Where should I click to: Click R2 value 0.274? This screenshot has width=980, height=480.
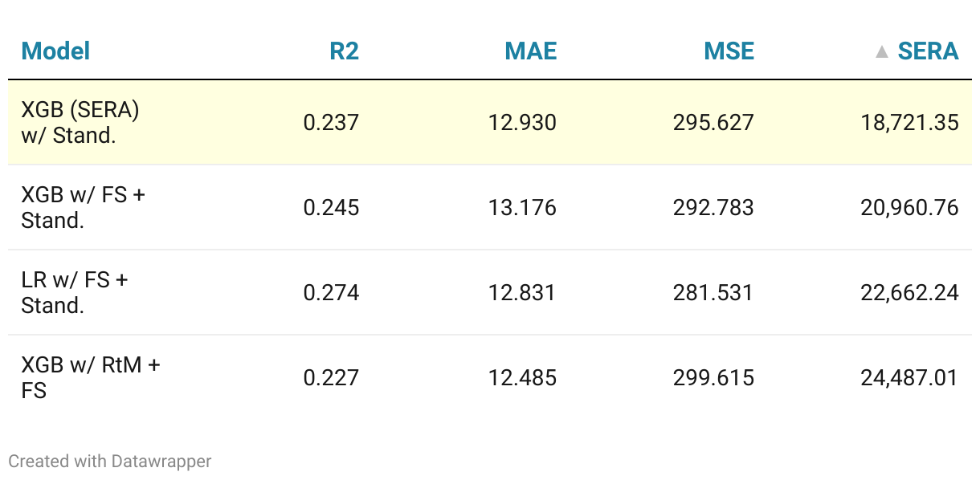(x=331, y=293)
